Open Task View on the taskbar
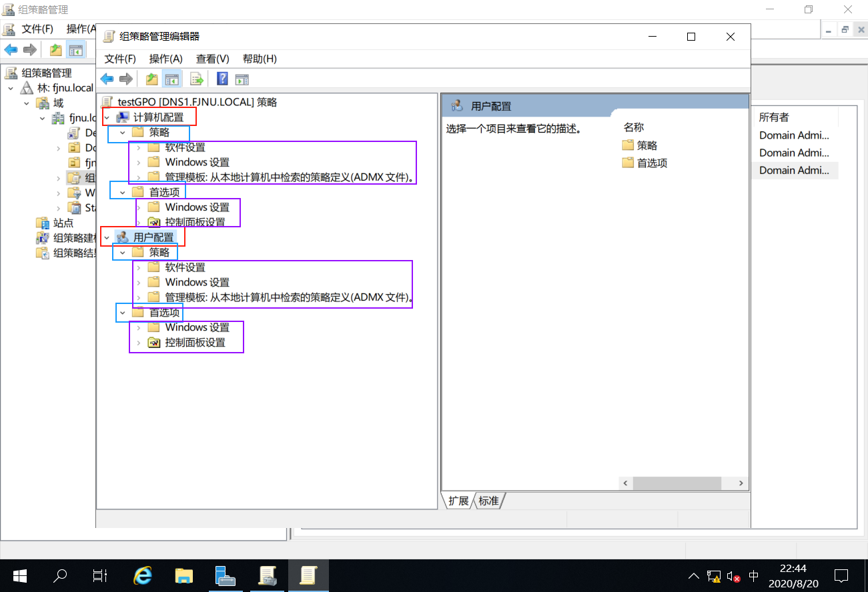Screen dimensions: 868x592 (x=100, y=575)
